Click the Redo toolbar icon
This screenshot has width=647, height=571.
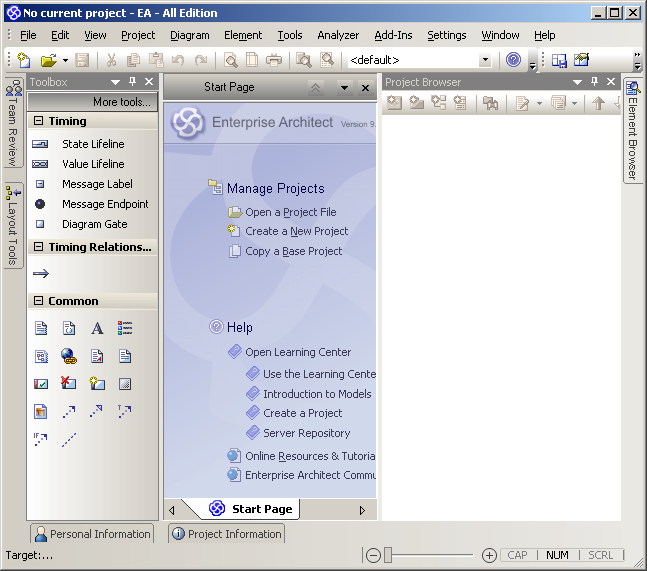click(201, 60)
